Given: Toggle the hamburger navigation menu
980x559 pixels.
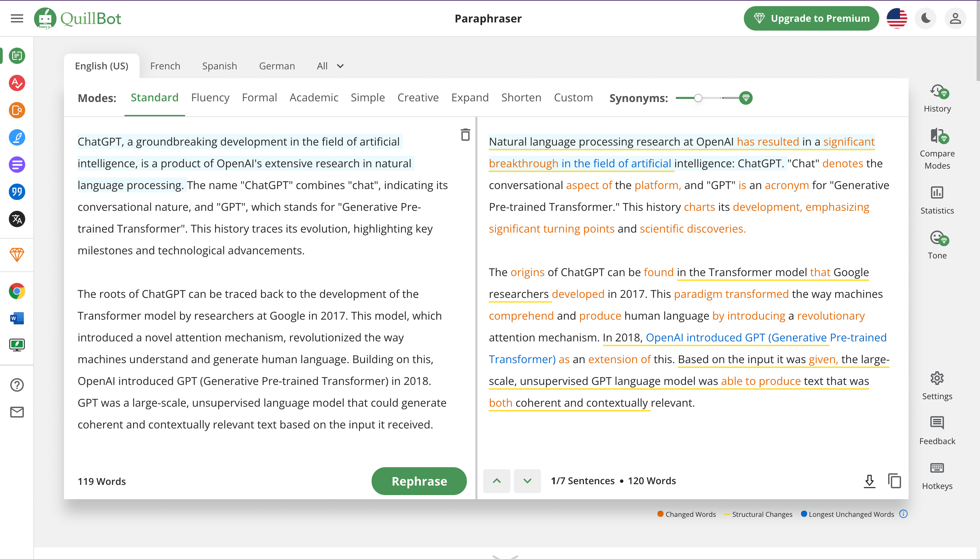Looking at the screenshot, I should tap(17, 18).
